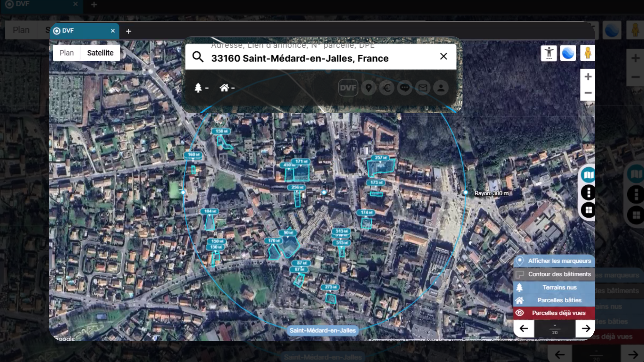Image resolution: width=644 pixels, height=362 pixels.
Task: Close the DVF tab in front window
Action: tap(113, 31)
